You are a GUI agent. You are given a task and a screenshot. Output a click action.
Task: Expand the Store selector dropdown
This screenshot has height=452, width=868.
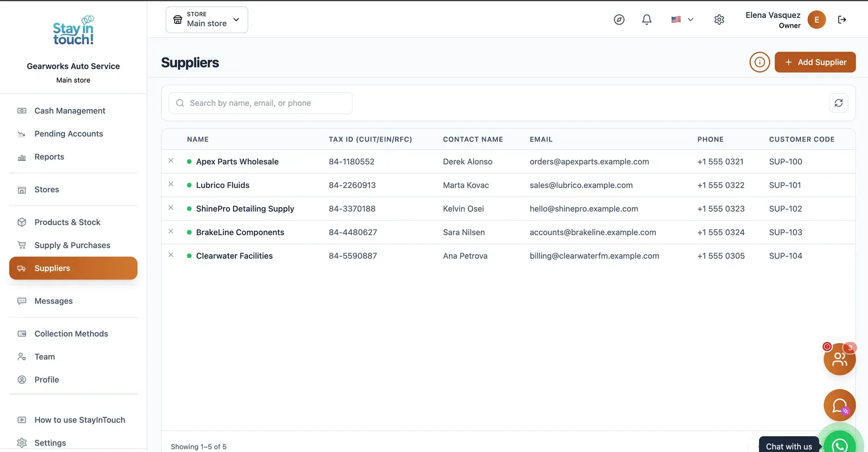pos(207,20)
